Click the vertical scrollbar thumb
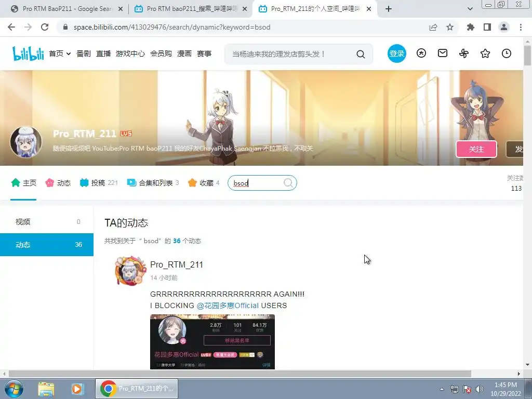 pyautogui.click(x=528, y=55)
